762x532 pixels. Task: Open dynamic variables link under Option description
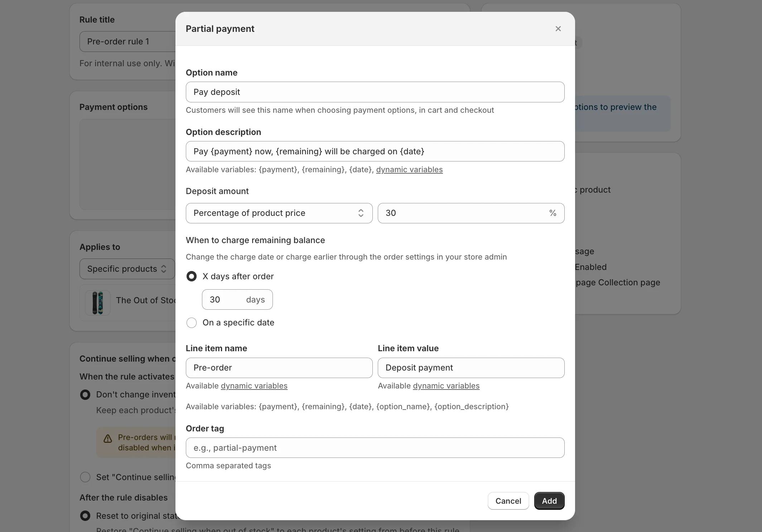click(409, 170)
